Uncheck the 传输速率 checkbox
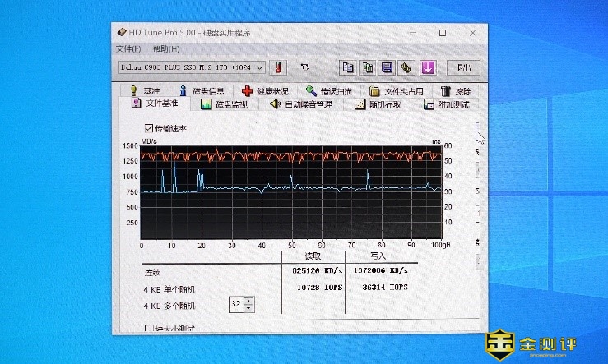 pos(149,128)
